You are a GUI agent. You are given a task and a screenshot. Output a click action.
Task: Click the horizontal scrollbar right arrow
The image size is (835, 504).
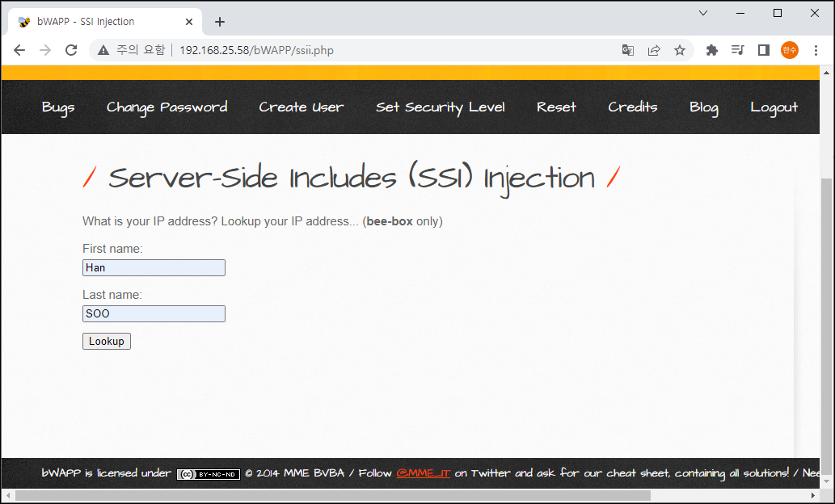[x=813, y=495]
